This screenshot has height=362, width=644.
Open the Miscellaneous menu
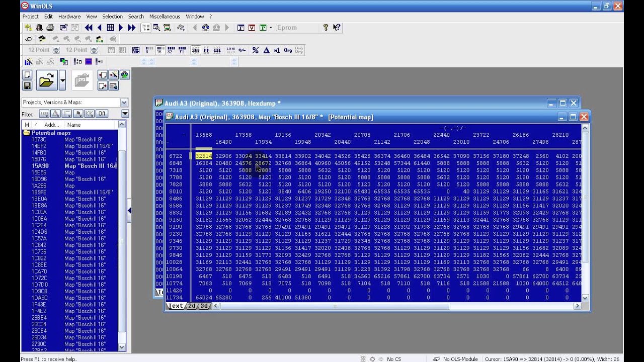click(165, 17)
